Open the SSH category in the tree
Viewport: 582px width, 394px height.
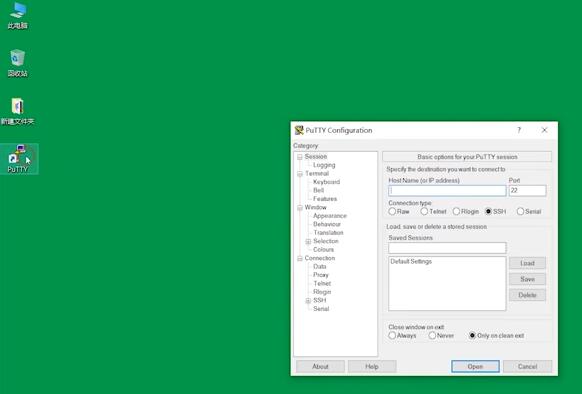[320, 300]
